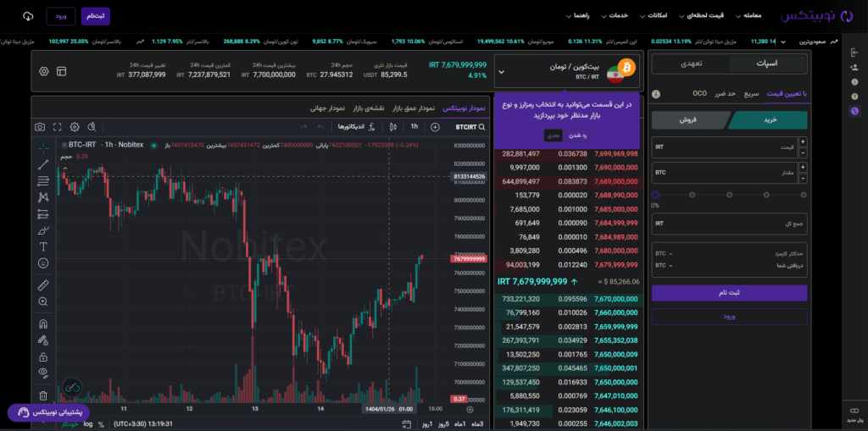The width and height of the screenshot is (868, 431).
Task: Open chart settings gear in chart toolbar
Action: pyautogui.click(x=75, y=127)
